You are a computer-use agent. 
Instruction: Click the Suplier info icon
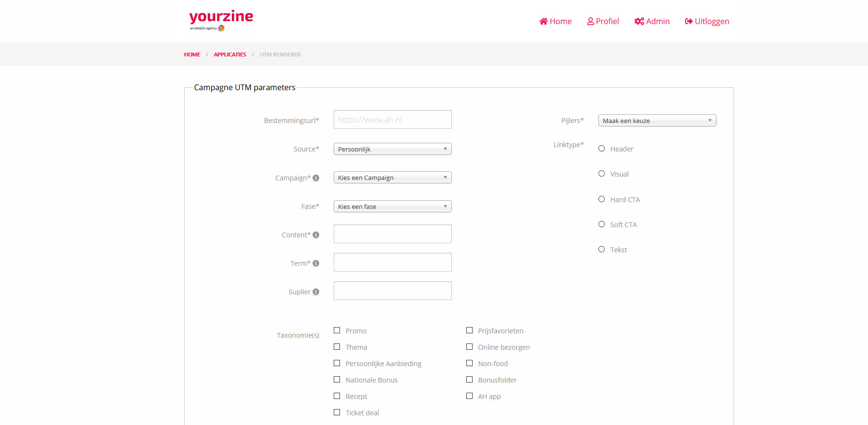tap(316, 292)
